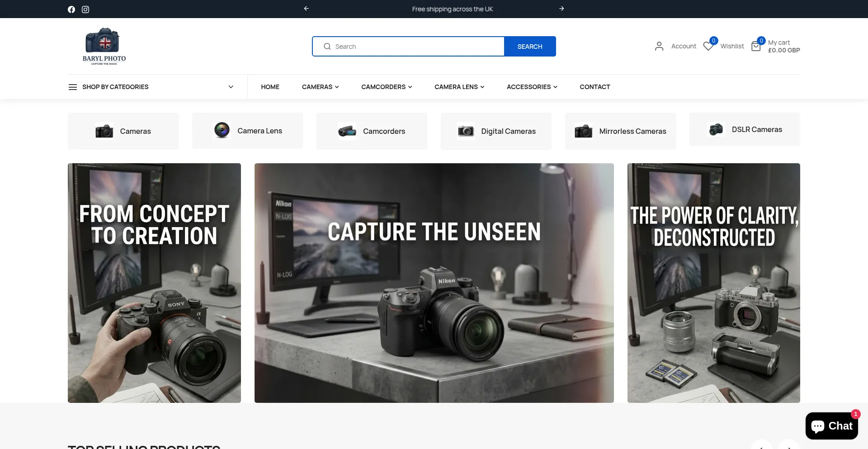Expand the Camera Lens dropdown menu

(459, 87)
